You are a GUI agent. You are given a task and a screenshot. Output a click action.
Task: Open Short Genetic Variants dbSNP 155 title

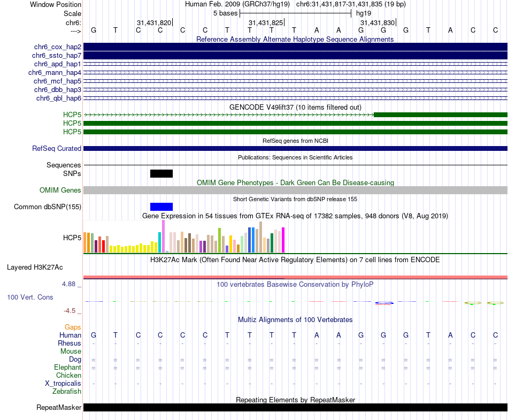point(295,200)
